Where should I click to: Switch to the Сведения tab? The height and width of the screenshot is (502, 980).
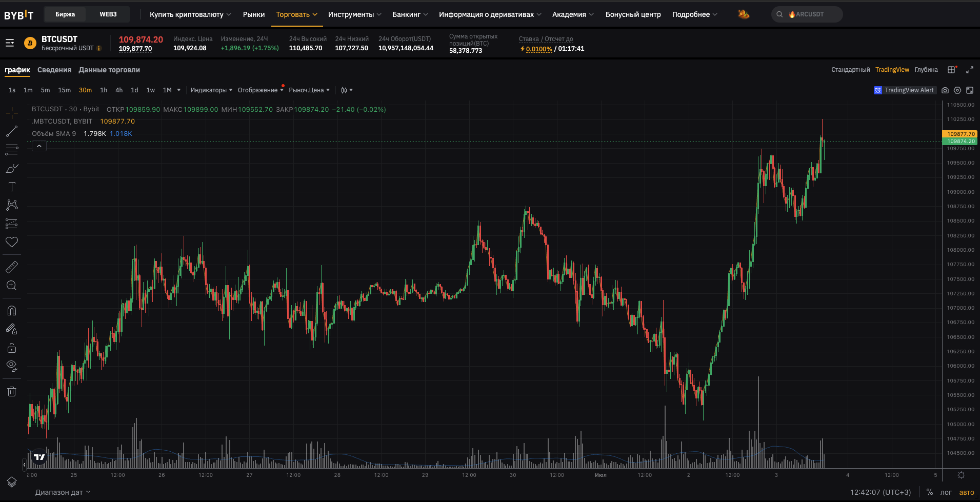(54, 70)
